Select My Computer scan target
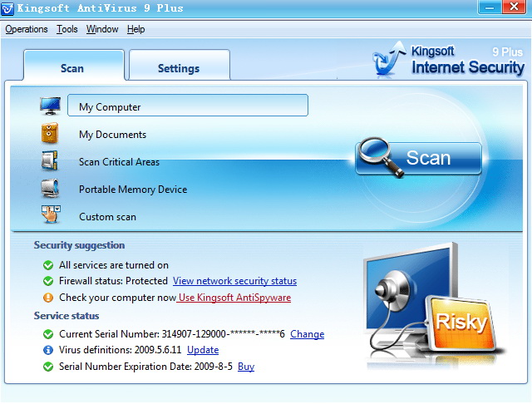Viewport: 532px width, 404px height. point(188,106)
